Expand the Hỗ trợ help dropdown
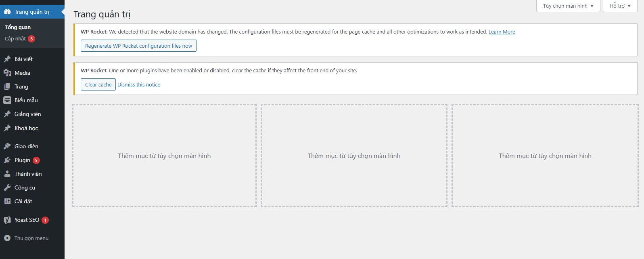The image size is (644, 259). point(620,6)
